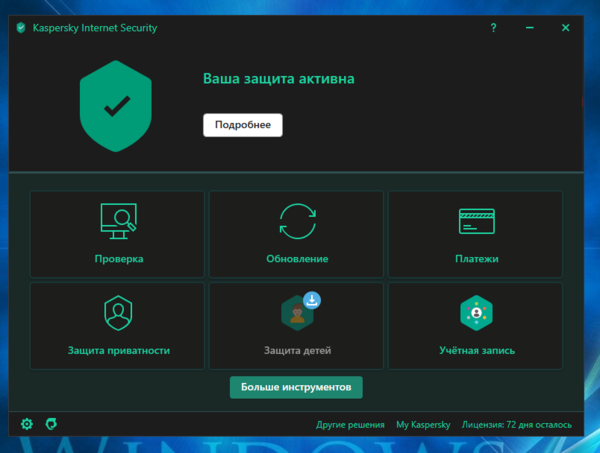This screenshot has width=600, height=453.
Task: Select the Обновление tile label
Action: point(297,259)
